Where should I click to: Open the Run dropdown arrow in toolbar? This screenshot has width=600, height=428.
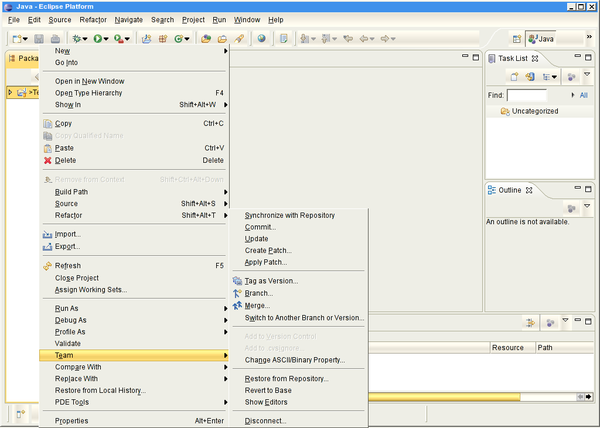point(106,39)
